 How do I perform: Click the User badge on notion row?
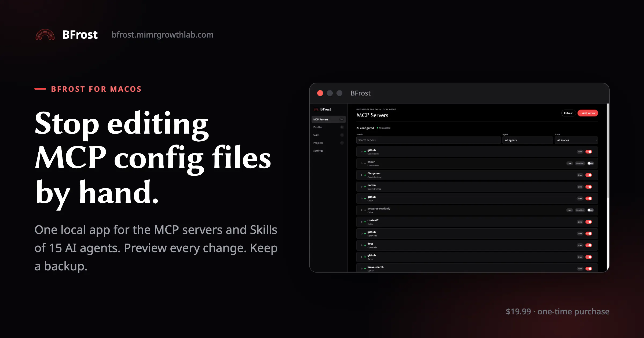click(580, 187)
